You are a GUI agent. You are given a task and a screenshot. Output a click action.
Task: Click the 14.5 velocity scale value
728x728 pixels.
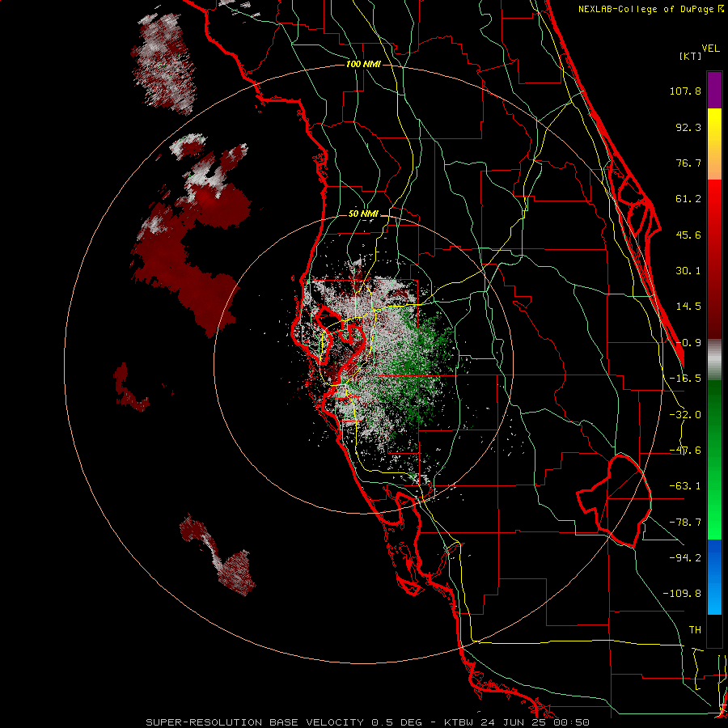tap(688, 307)
